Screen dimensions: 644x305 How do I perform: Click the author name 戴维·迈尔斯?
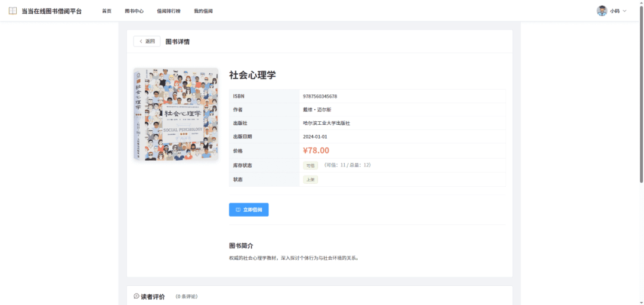click(x=317, y=110)
